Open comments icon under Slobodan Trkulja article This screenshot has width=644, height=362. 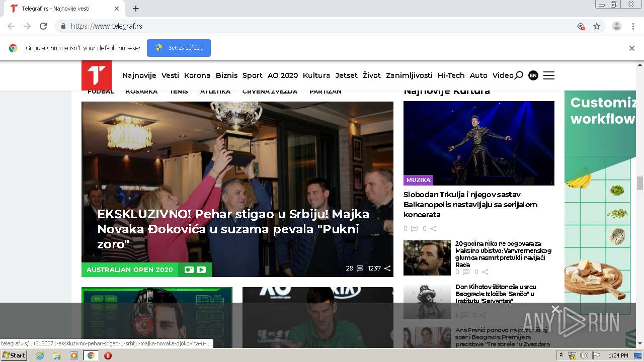click(414, 229)
